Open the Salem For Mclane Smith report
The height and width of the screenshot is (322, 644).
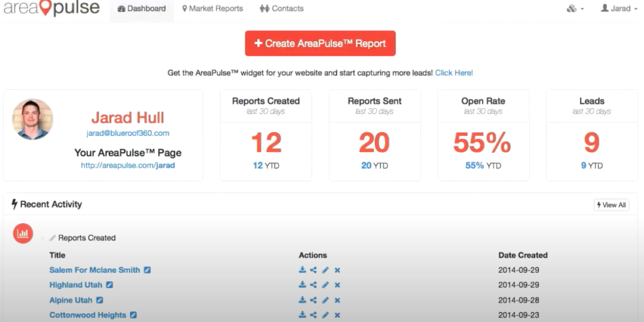95,270
